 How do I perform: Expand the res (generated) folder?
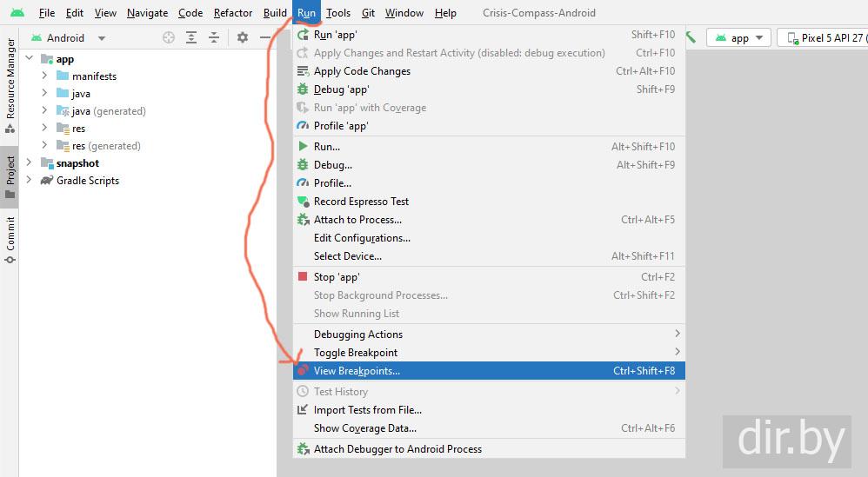pyautogui.click(x=45, y=145)
